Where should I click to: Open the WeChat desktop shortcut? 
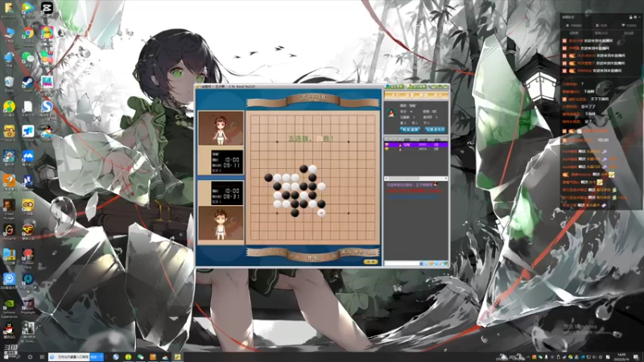(28, 57)
